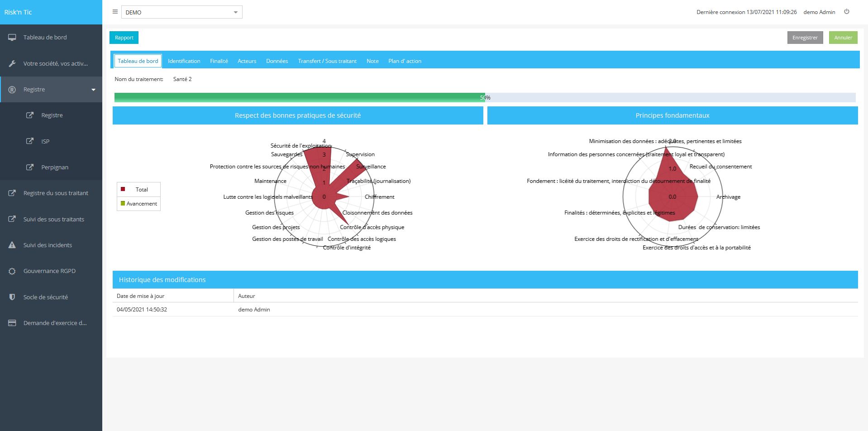Click the green Annuler button
868x431 pixels.
tap(843, 38)
